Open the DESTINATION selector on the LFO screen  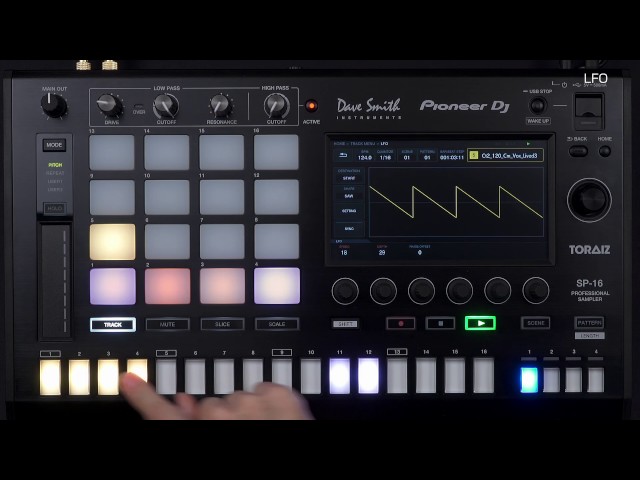[x=349, y=176]
